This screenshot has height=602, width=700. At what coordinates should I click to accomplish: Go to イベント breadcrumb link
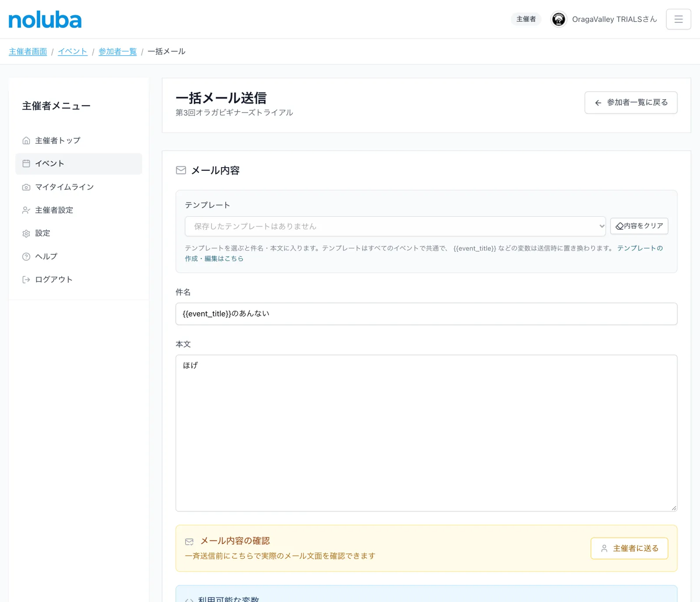pos(73,52)
